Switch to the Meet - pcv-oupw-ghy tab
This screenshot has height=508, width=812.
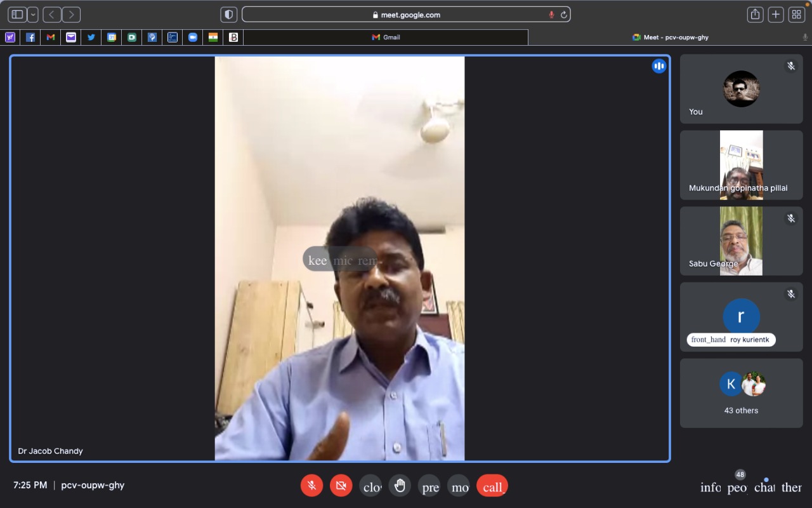pos(670,37)
